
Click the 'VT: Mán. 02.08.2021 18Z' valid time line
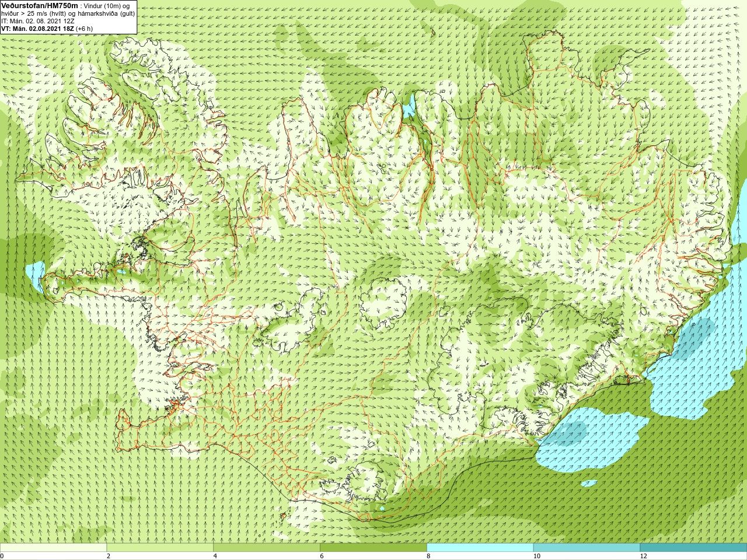[x=37, y=29]
